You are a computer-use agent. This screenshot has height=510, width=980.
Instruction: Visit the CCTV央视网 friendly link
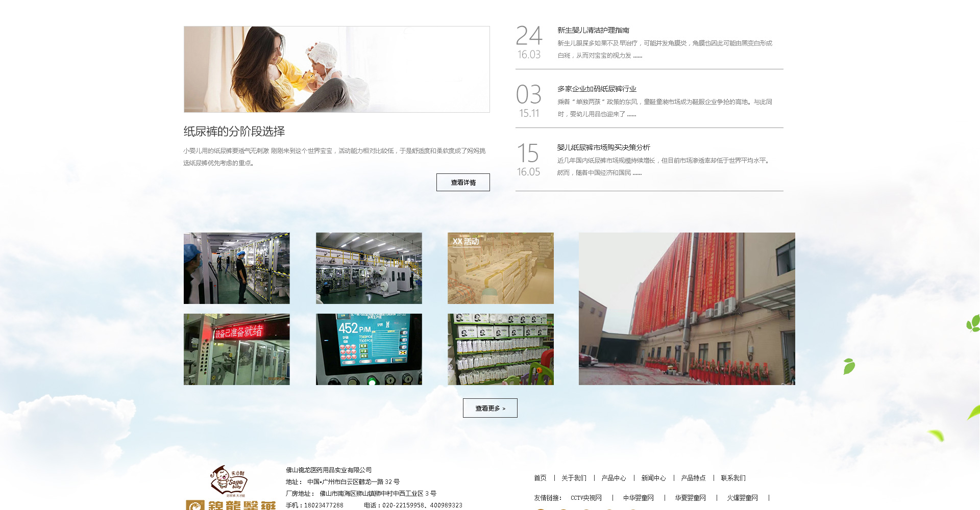586,498
